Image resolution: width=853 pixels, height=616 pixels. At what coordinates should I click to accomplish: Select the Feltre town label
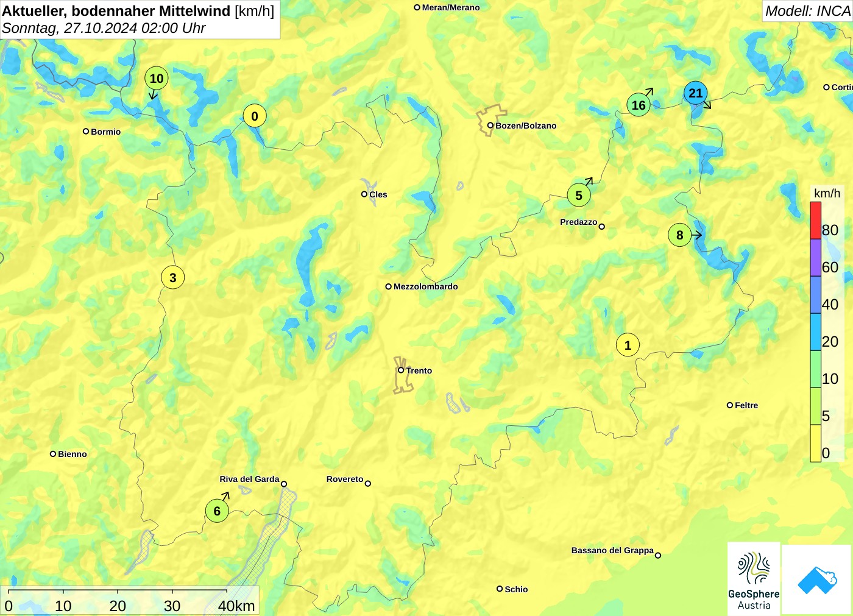click(746, 405)
